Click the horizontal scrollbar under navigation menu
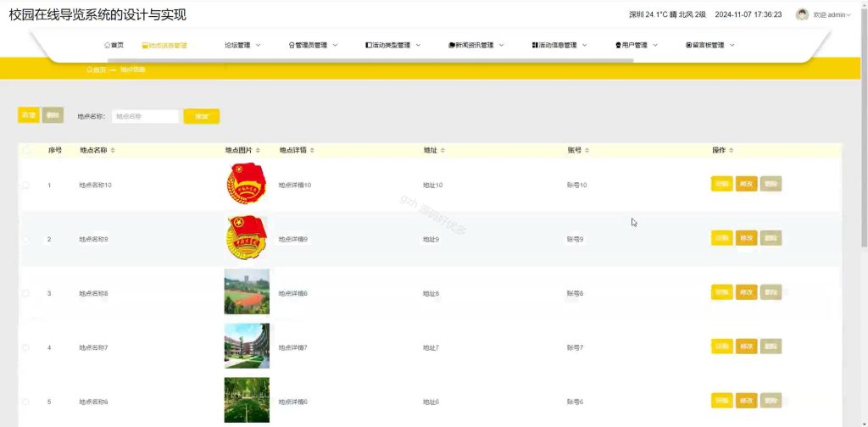 point(370,60)
